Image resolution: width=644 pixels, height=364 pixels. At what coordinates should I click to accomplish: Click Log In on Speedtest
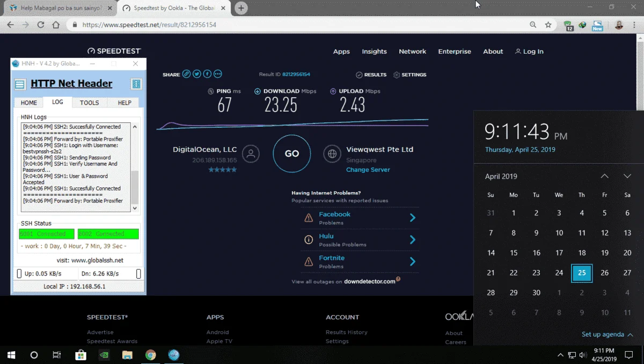point(529,52)
